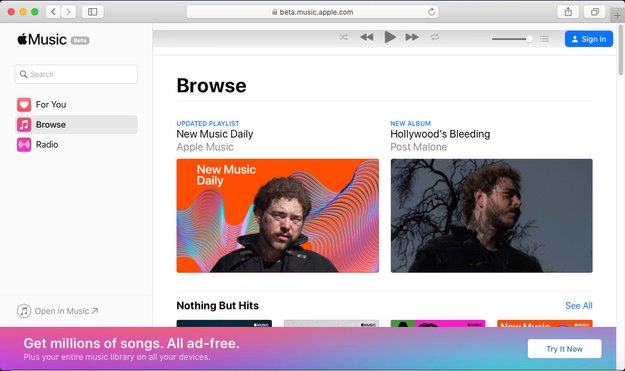Viewport: 625px width, 371px height.
Task: Click the Sign In button
Action: tap(589, 39)
